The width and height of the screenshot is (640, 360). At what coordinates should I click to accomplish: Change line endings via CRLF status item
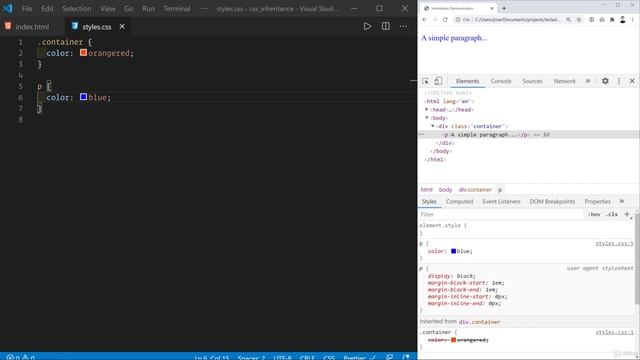point(307,357)
